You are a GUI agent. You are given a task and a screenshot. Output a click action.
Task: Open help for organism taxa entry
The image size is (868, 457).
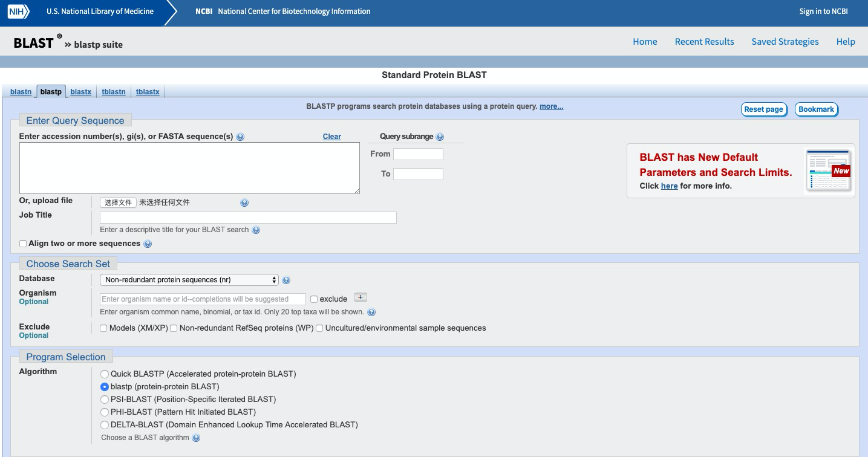[x=371, y=312]
